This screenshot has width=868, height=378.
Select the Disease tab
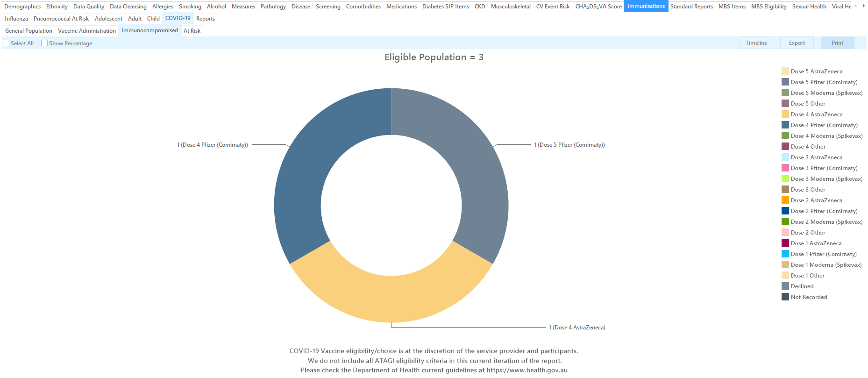click(301, 7)
